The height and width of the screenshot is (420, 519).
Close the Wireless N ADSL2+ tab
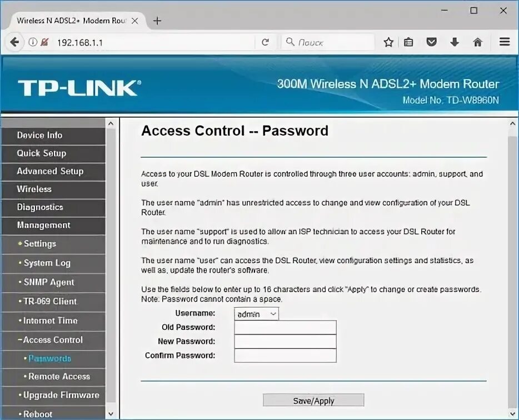(x=134, y=21)
